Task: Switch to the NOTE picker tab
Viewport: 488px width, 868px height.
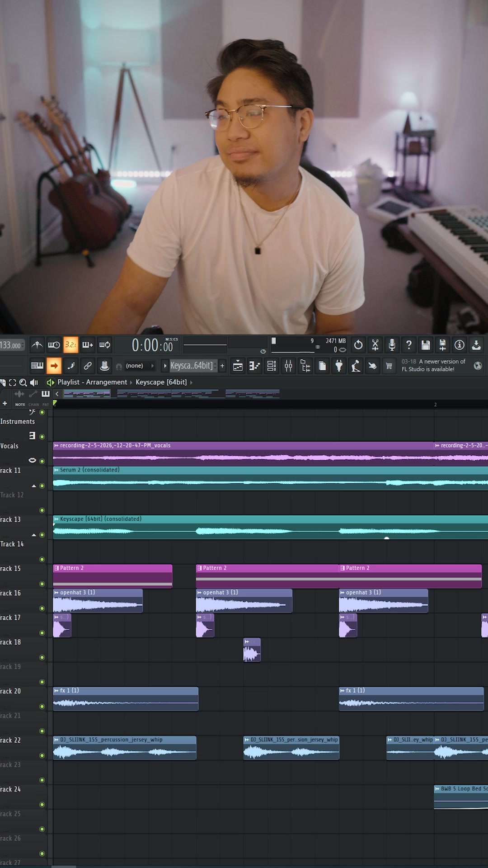Action: pos(20,405)
